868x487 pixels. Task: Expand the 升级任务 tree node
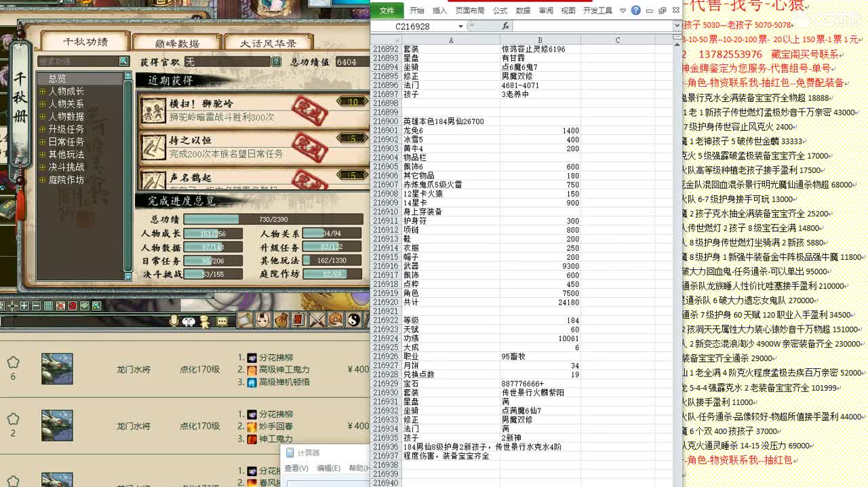(x=43, y=130)
